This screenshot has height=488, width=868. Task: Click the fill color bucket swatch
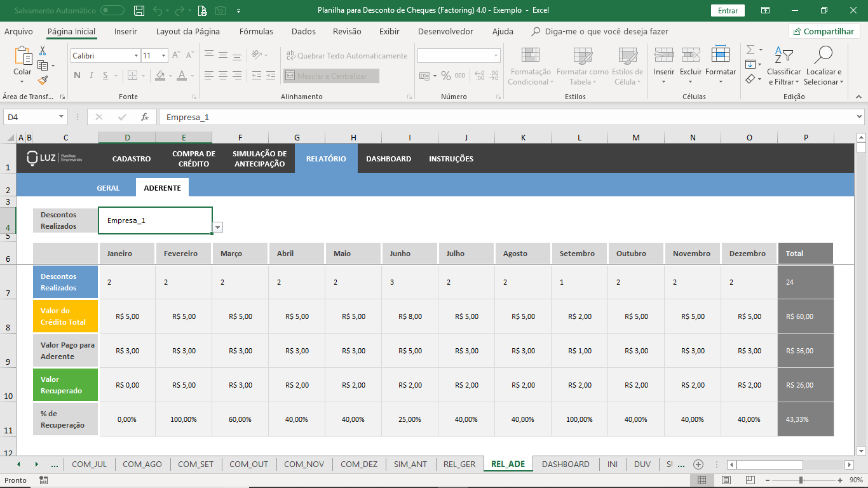pos(159,76)
